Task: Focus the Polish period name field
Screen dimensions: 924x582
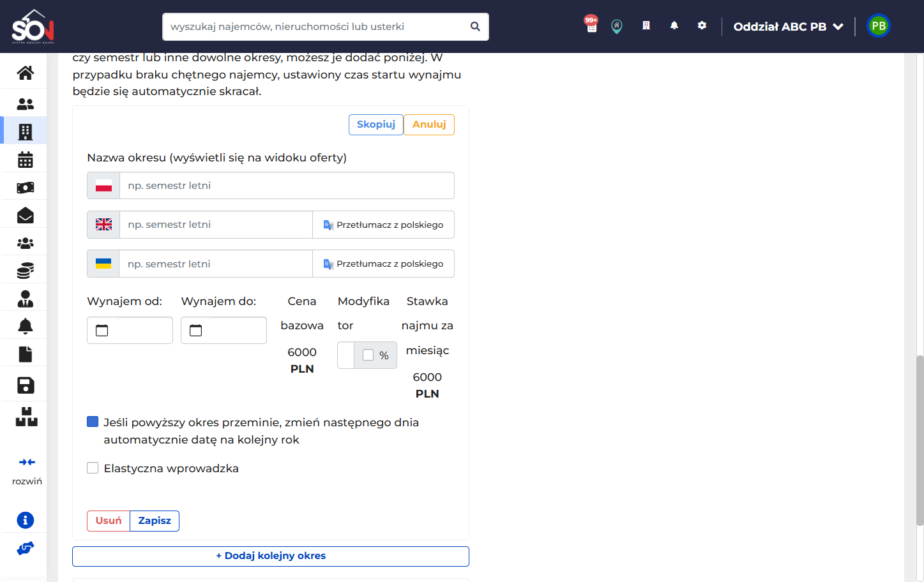Action: (x=287, y=186)
